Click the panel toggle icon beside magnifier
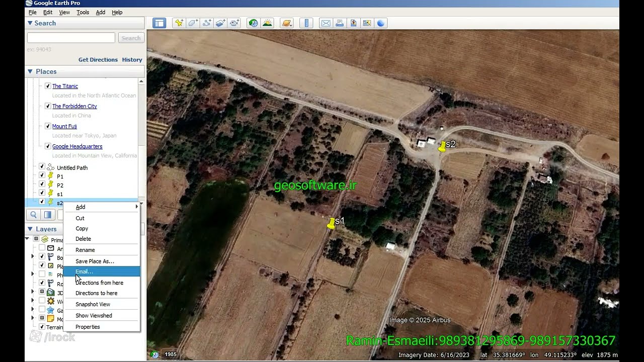Viewport: 644px width, 362px height. click(x=48, y=215)
